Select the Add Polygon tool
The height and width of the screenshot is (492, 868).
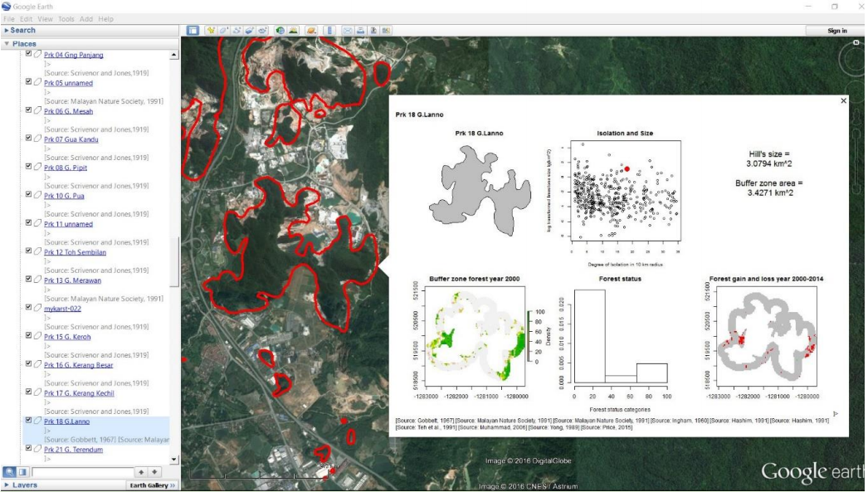tap(222, 30)
